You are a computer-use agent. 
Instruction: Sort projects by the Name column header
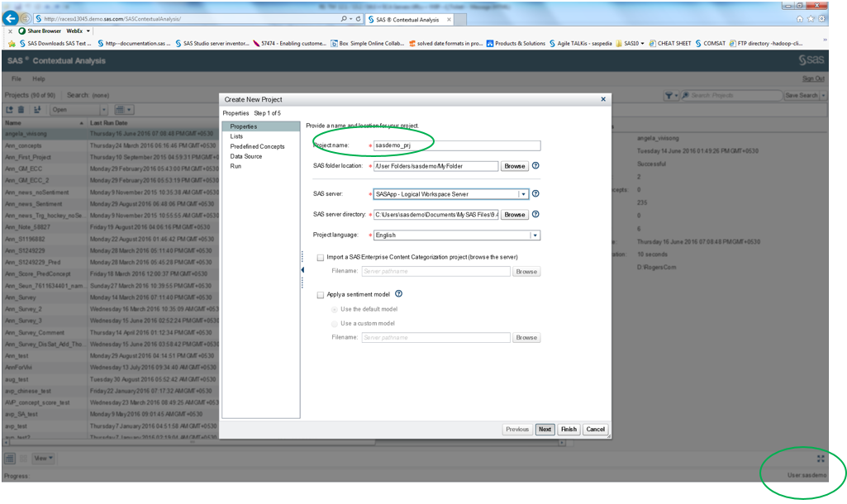[45, 123]
